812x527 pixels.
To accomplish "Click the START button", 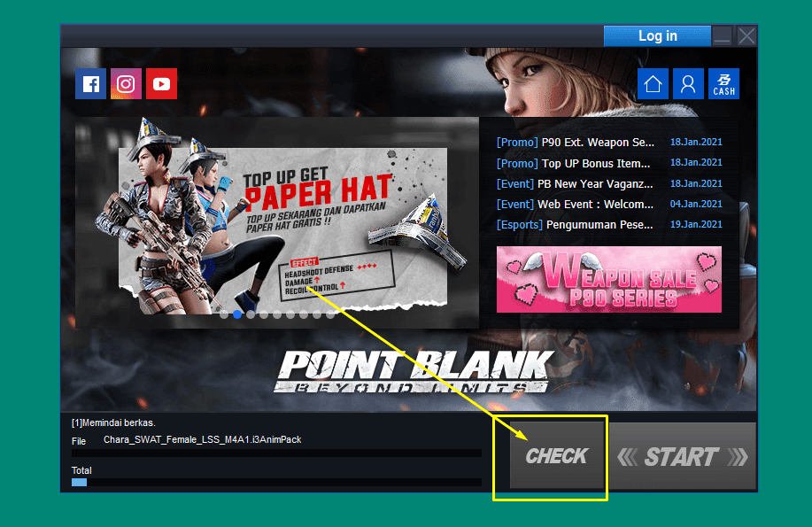I will click(x=683, y=456).
